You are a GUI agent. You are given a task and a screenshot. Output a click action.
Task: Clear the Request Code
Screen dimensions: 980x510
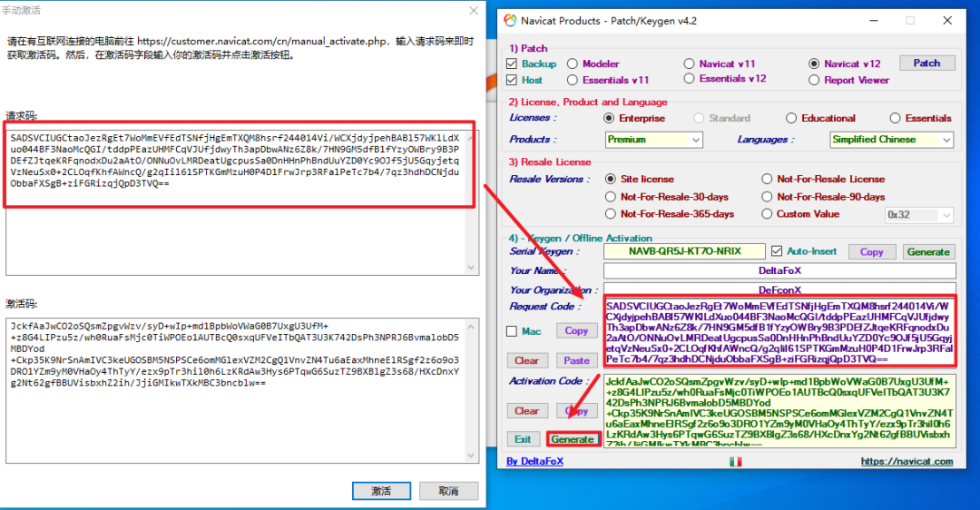pyautogui.click(x=527, y=360)
